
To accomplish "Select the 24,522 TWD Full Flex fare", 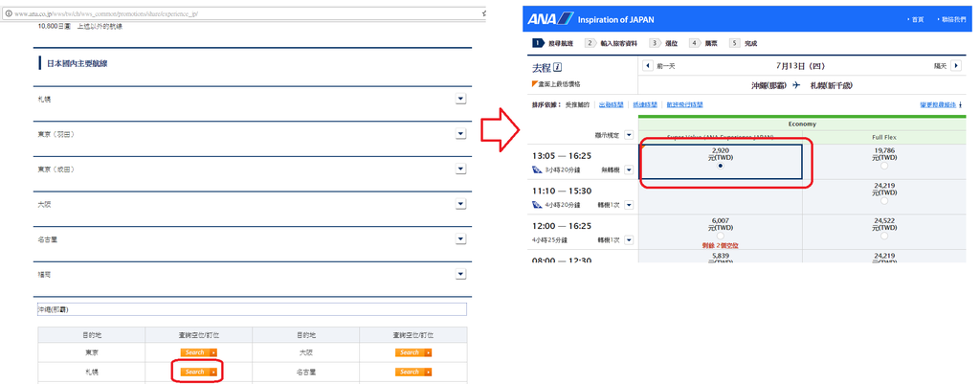I will pyautogui.click(x=883, y=237).
